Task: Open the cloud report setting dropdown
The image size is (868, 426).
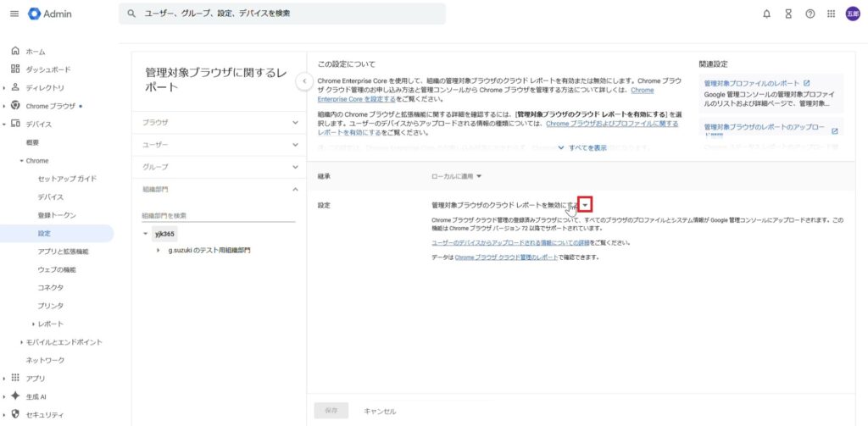Action: pos(584,205)
